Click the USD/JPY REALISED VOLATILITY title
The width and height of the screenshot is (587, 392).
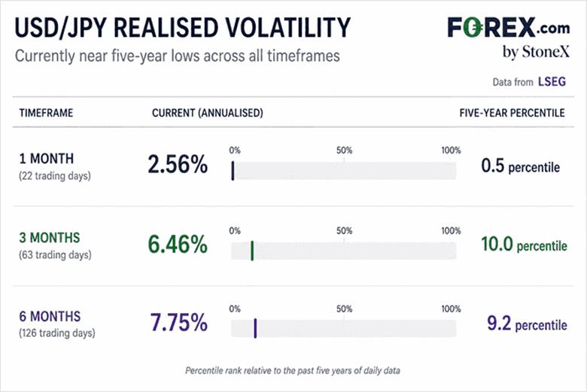click(x=183, y=28)
